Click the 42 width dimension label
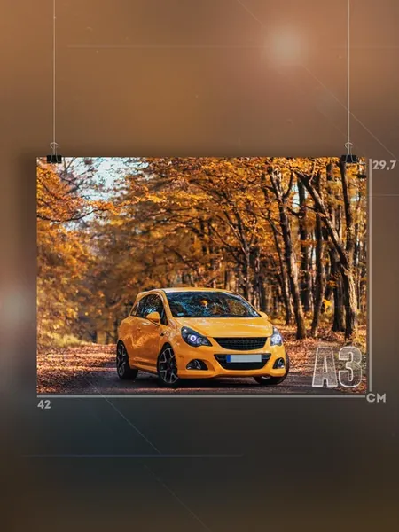 coord(44,404)
